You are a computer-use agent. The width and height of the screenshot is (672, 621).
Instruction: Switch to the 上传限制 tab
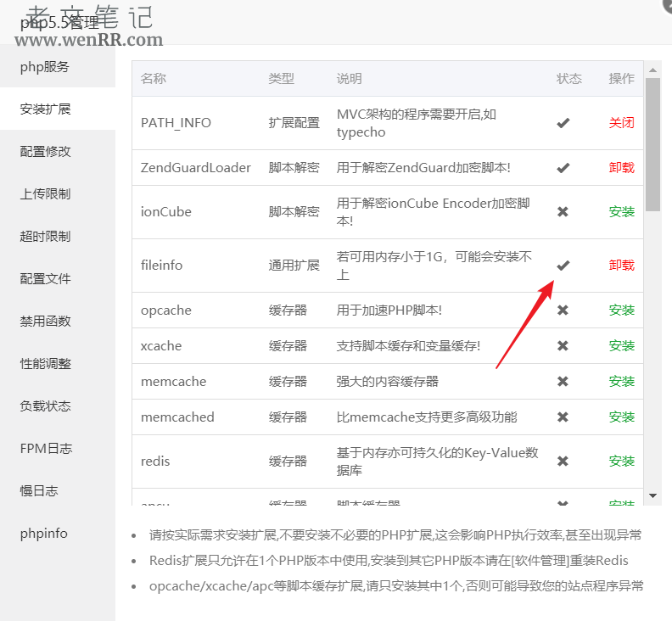click(x=58, y=193)
